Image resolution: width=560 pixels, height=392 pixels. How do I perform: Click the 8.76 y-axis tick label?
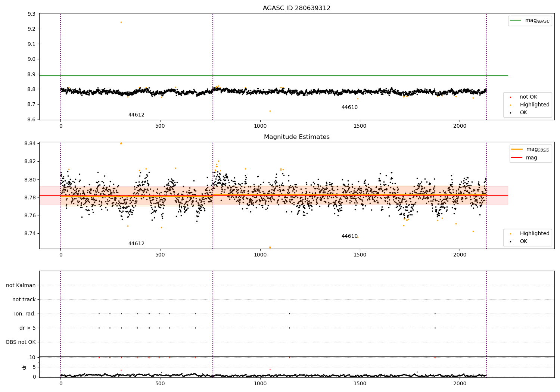(30, 215)
